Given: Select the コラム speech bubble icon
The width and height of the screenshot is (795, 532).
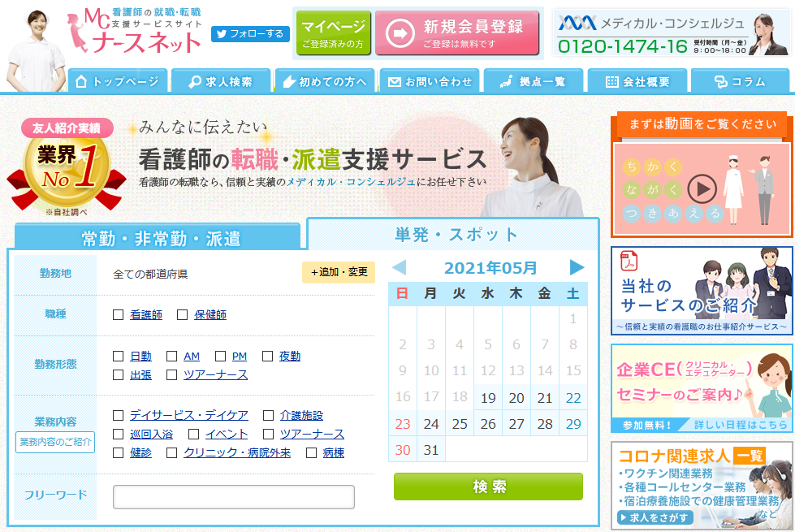Looking at the screenshot, I should (721, 80).
